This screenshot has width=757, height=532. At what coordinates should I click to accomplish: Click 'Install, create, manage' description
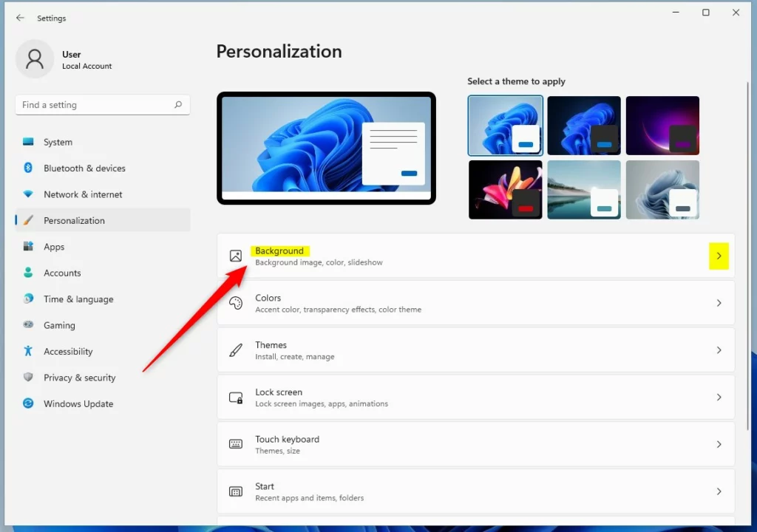tap(294, 357)
